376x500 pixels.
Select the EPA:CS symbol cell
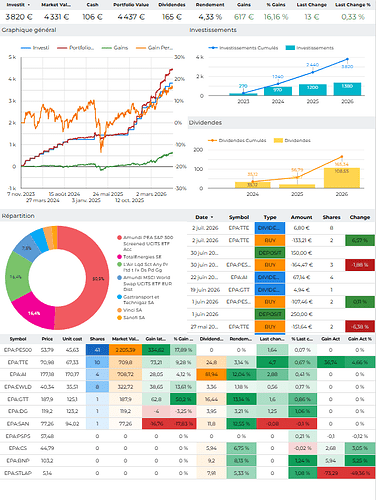(18, 448)
